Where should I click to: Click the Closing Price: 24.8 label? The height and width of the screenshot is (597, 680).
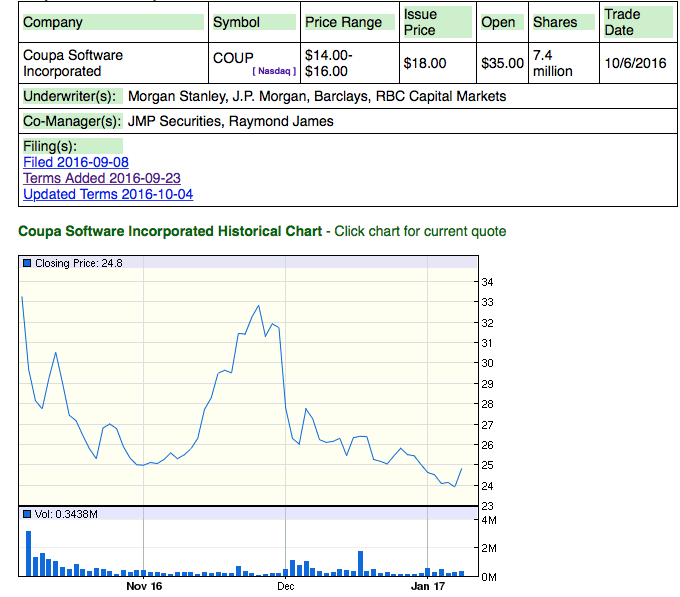pos(79,263)
